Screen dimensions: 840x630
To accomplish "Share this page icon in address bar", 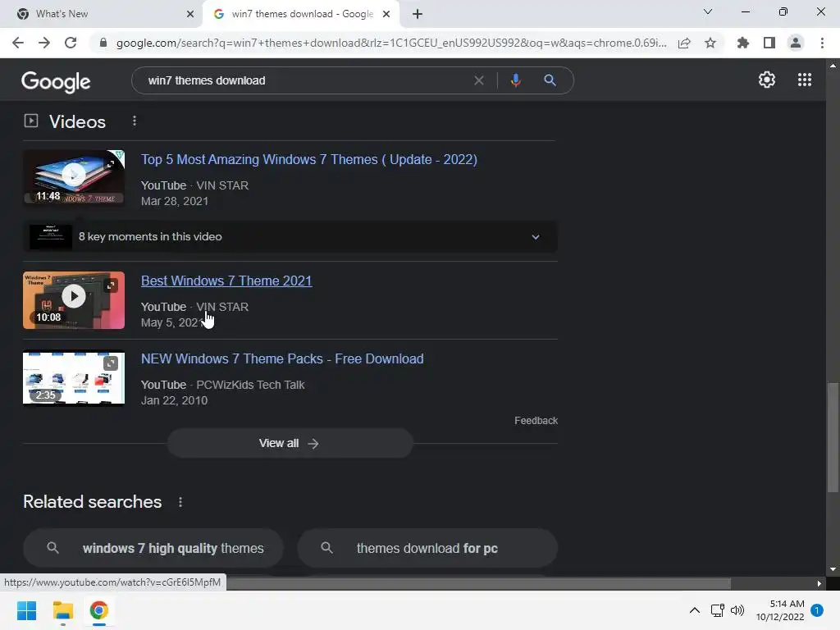I will [684, 43].
